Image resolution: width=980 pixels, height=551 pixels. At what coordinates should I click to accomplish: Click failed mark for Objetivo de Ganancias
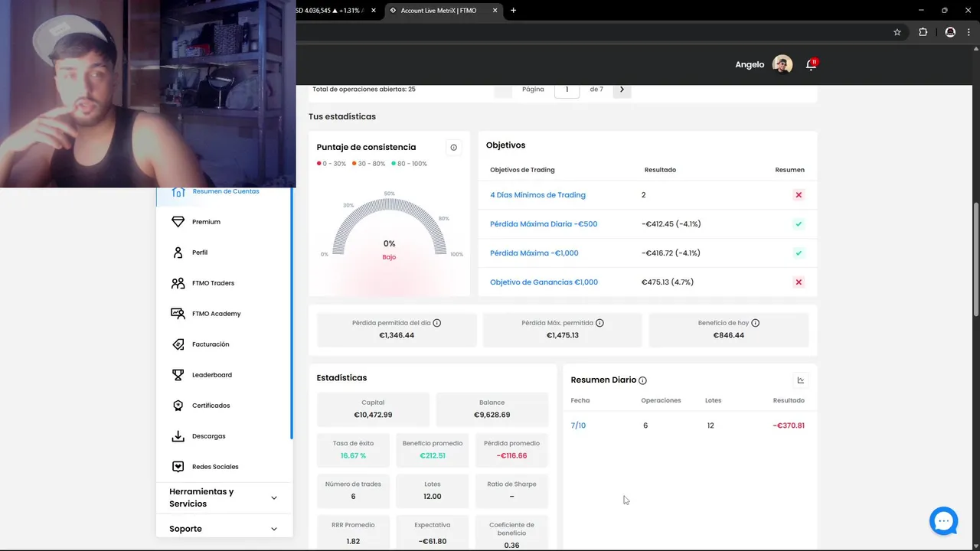coord(799,282)
